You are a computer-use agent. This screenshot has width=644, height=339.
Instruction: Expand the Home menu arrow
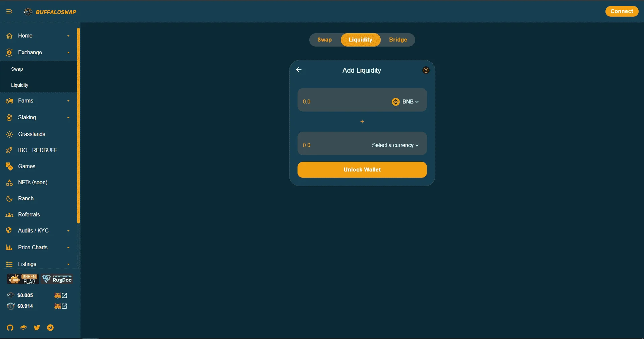point(68,36)
